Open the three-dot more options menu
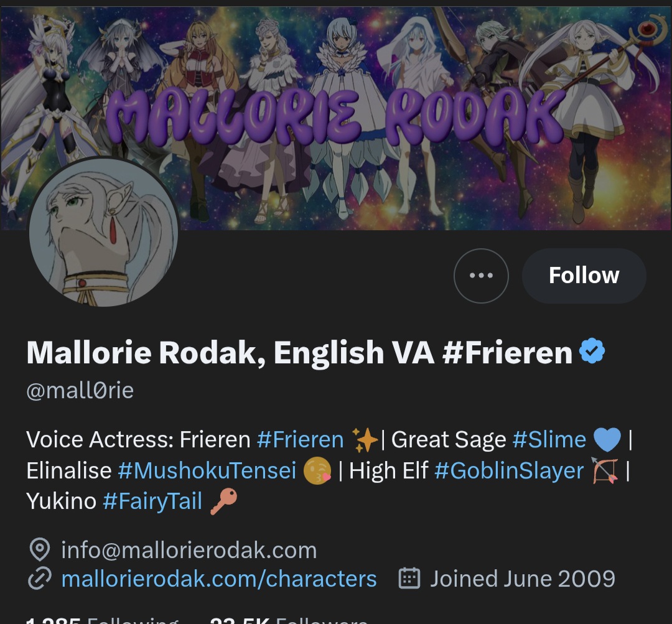 click(481, 276)
